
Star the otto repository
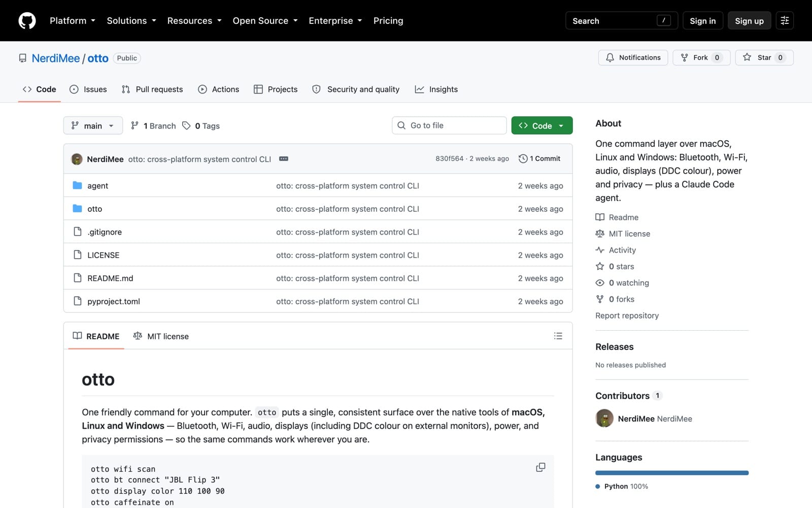pyautogui.click(x=764, y=57)
